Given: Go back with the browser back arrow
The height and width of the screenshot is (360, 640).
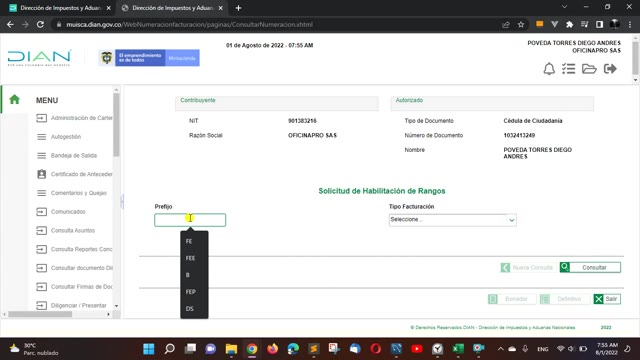Looking at the screenshot, I should click(10, 24).
